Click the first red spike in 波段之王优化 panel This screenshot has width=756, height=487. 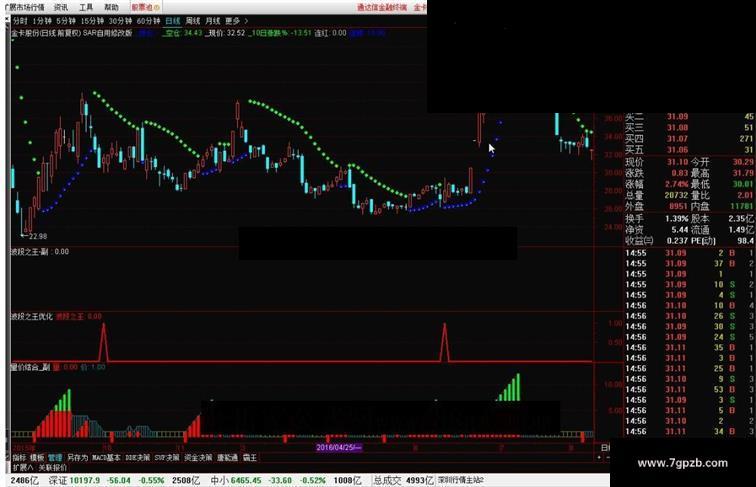(104, 342)
